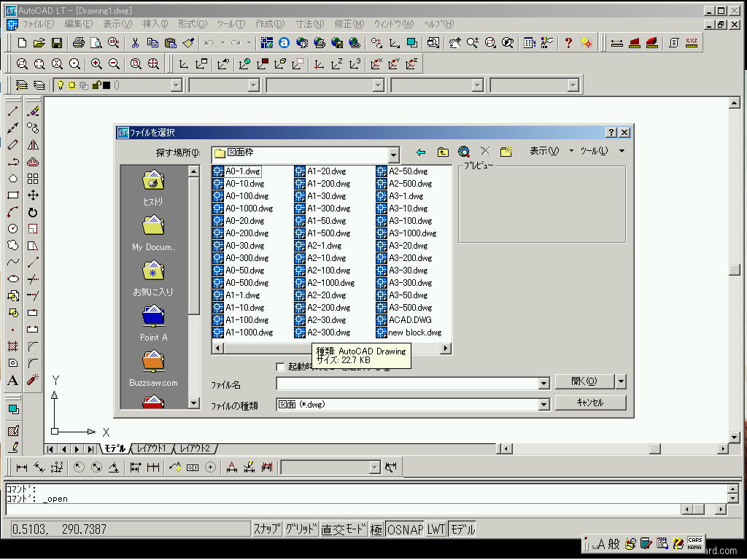Select the Move tool (four arrows)
Viewport: 747px width, 560px height.
pyautogui.click(x=33, y=195)
